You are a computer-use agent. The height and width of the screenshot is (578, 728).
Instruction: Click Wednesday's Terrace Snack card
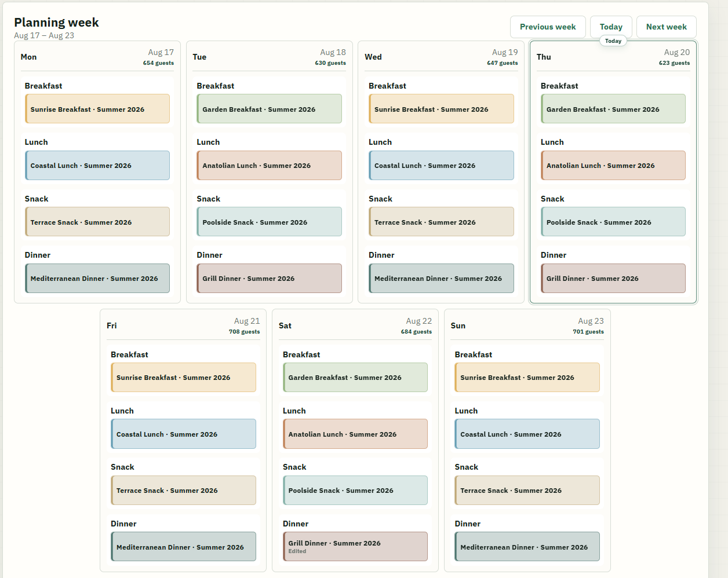441,222
